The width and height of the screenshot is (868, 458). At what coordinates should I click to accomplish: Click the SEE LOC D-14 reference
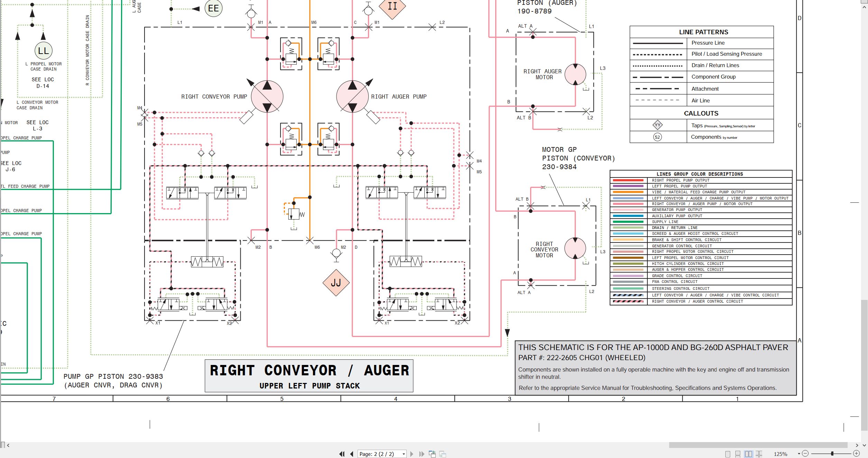tap(43, 83)
